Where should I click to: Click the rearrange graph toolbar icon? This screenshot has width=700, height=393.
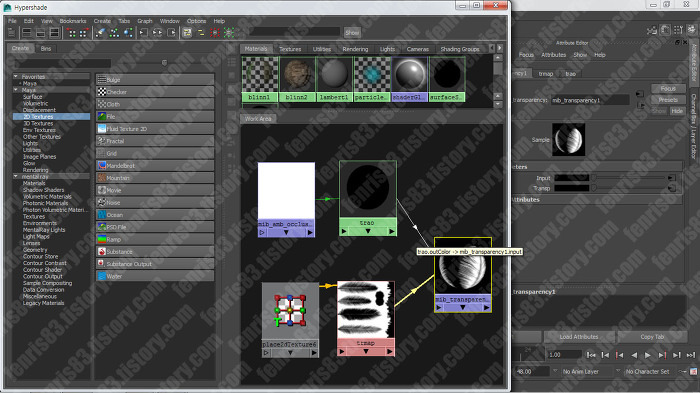(114, 33)
